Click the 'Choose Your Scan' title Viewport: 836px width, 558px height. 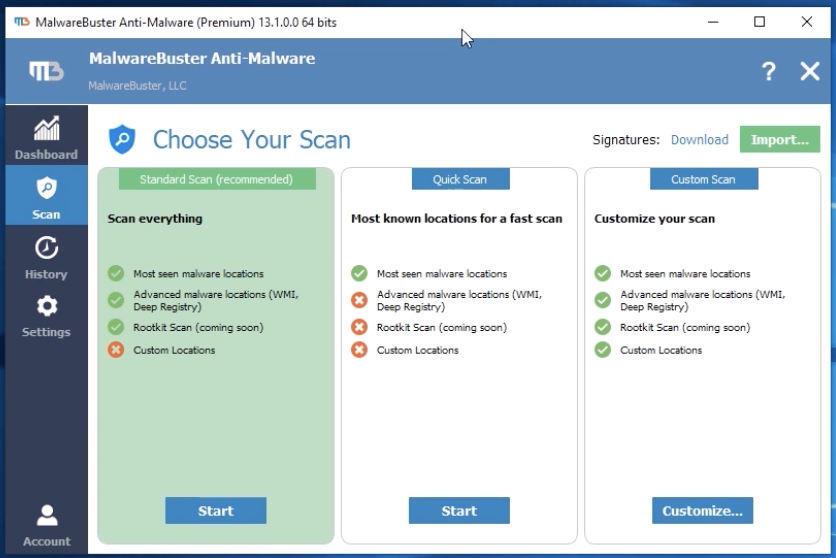pyautogui.click(x=252, y=140)
